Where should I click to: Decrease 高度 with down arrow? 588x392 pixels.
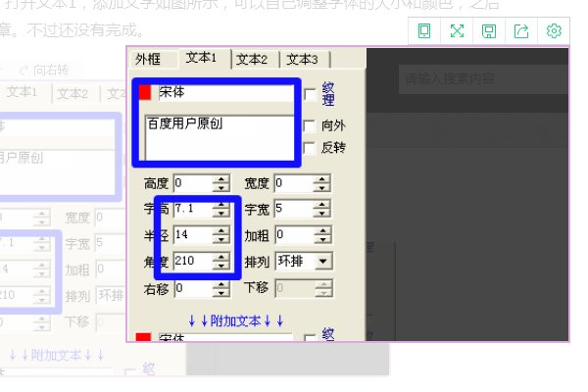pyautogui.click(x=221, y=188)
